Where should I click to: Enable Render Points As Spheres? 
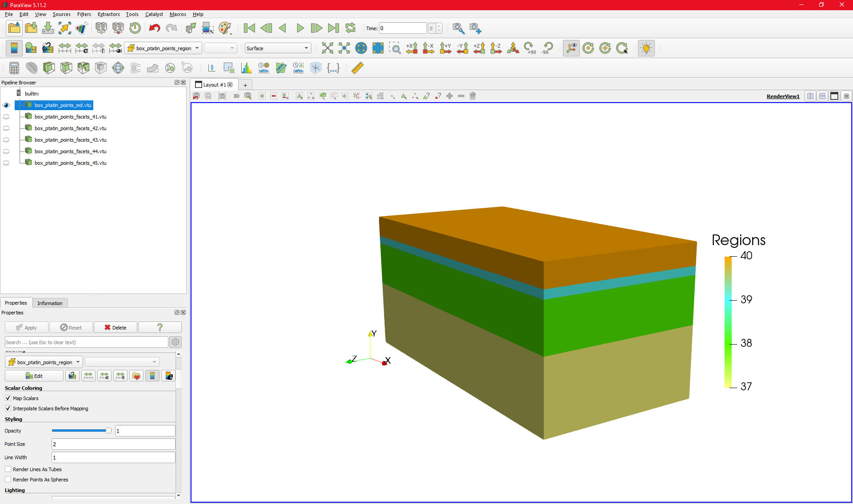[8, 480]
